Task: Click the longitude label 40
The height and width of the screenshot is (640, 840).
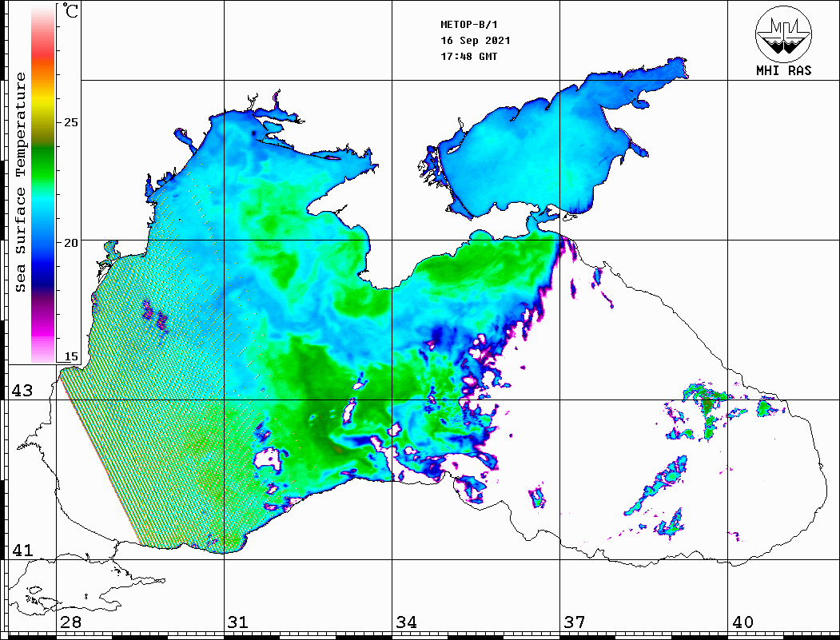Action: click(x=742, y=622)
